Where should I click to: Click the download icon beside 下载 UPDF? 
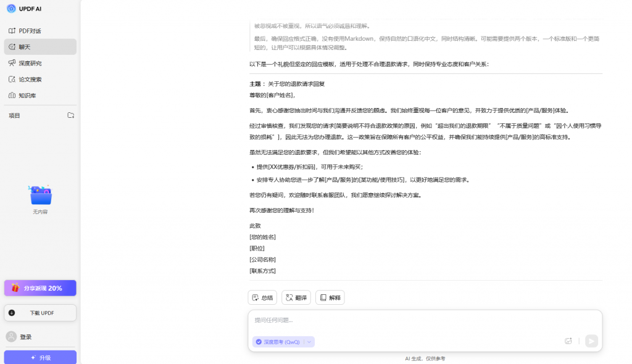click(12, 313)
